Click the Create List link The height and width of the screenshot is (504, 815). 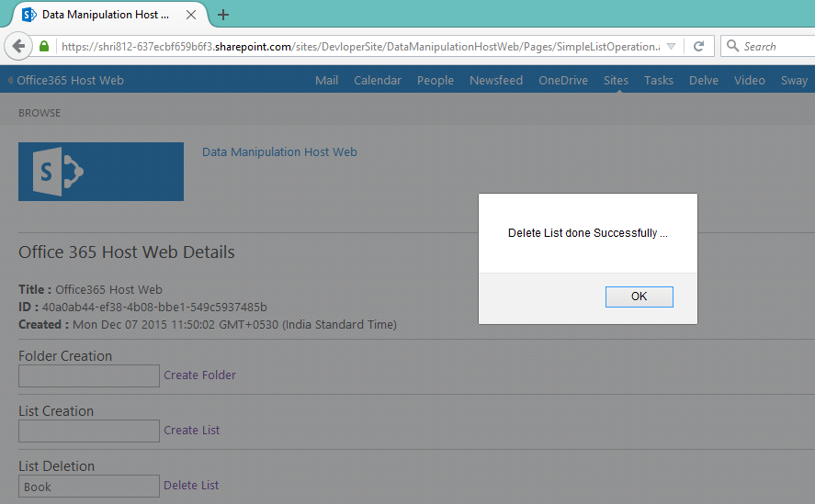pos(192,431)
